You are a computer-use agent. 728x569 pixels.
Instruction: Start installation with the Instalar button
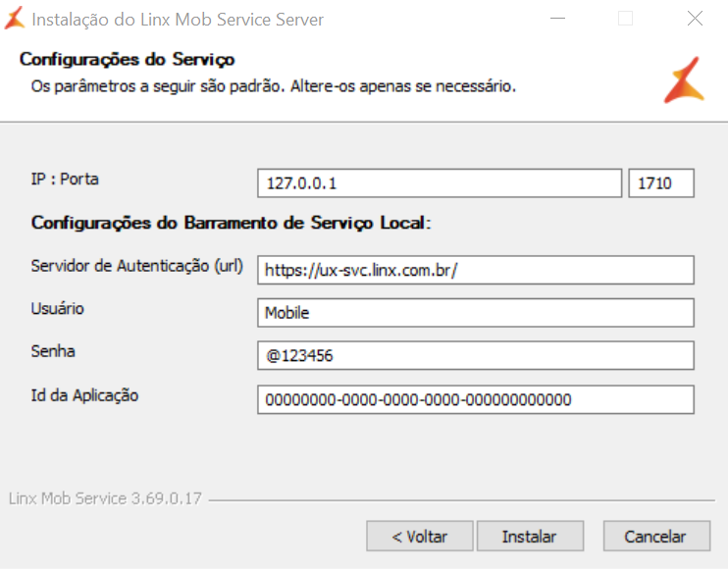click(x=530, y=536)
